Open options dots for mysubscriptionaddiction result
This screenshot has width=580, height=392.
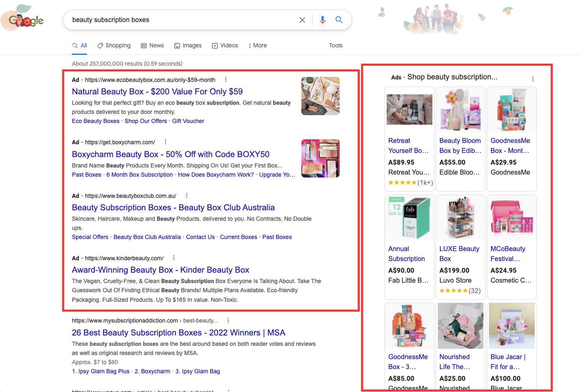[228, 321]
